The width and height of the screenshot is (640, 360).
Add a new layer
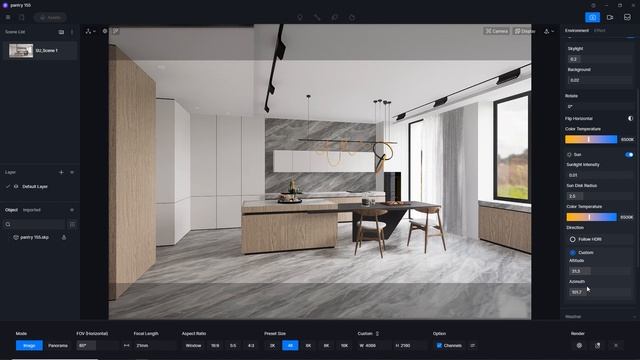[61, 172]
